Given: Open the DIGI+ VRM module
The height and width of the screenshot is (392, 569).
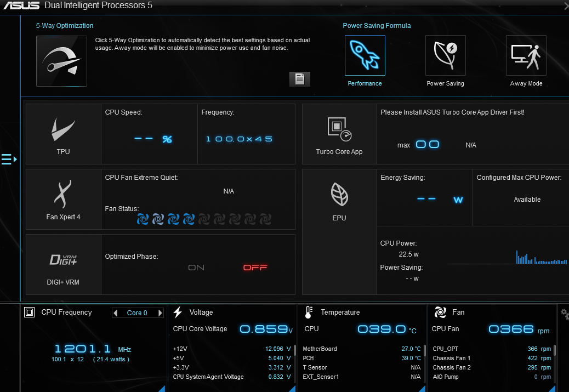Looking at the screenshot, I should 64,265.
